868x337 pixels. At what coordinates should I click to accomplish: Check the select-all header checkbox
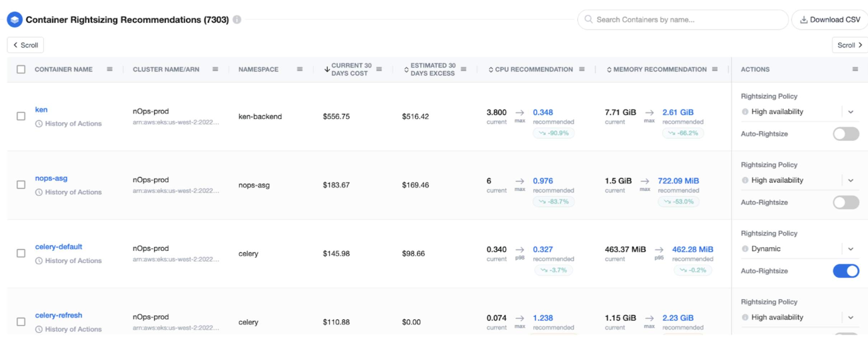tap(21, 69)
